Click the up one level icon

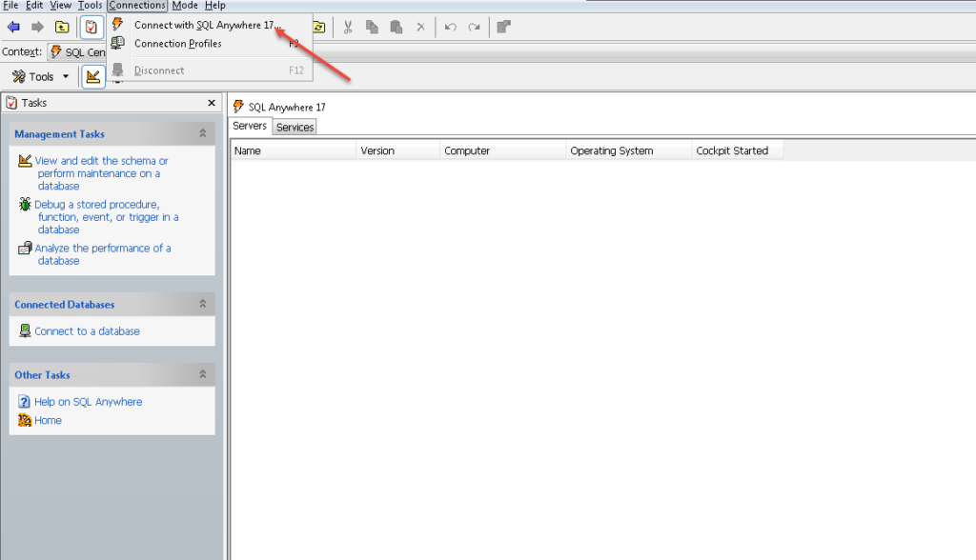(x=61, y=27)
